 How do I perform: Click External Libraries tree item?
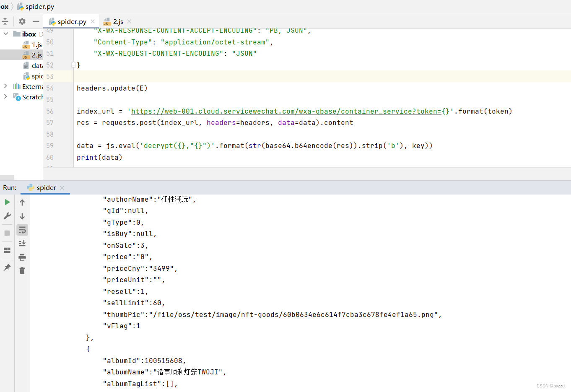coord(28,86)
